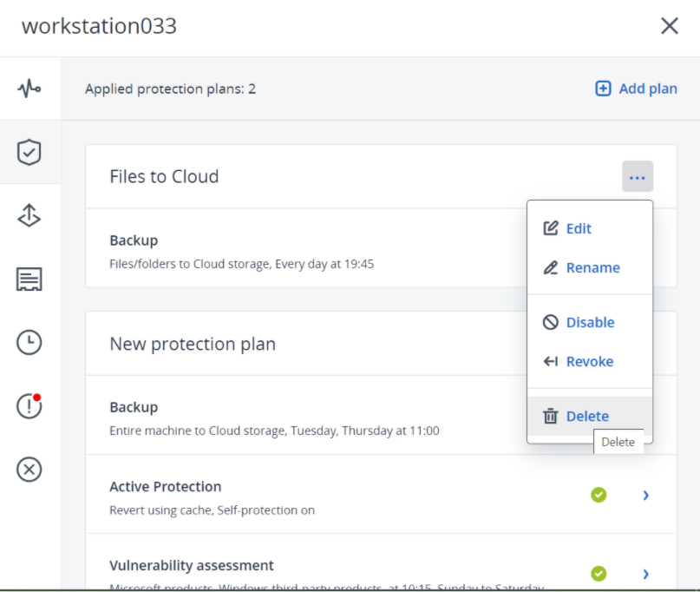Click the Vulnerability assessment green status check
Viewport: 700px width, 592px height.
click(x=599, y=574)
